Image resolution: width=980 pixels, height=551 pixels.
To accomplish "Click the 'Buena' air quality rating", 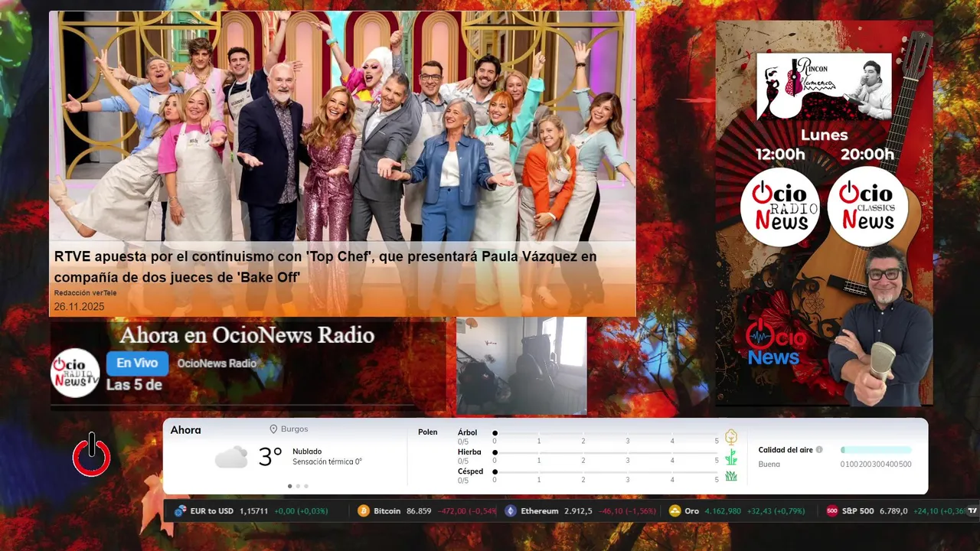I will [769, 465].
